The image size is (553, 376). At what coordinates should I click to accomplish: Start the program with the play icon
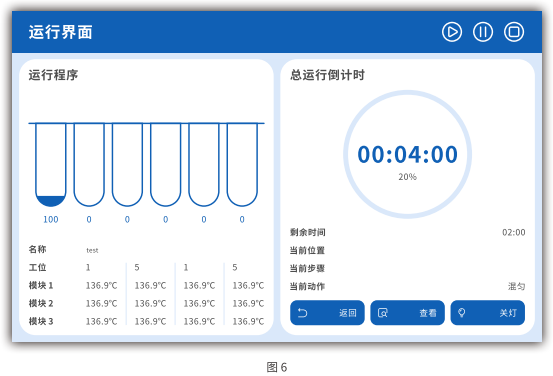pos(452,32)
